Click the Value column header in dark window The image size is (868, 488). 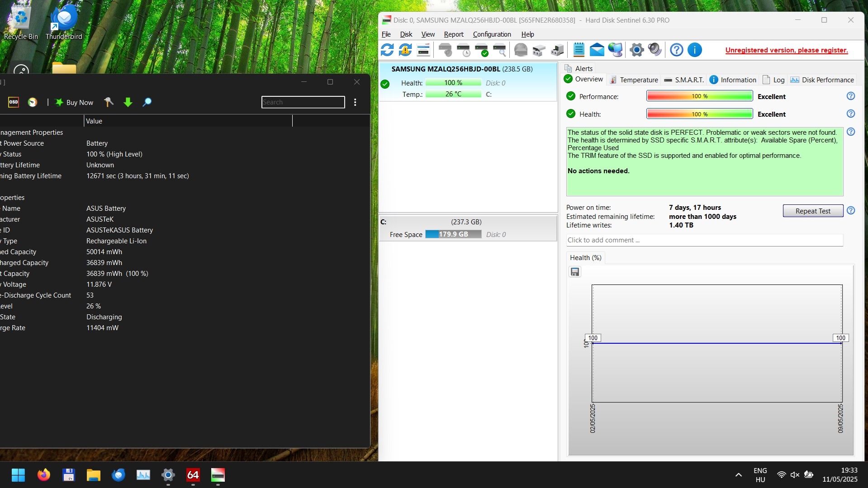(188, 121)
